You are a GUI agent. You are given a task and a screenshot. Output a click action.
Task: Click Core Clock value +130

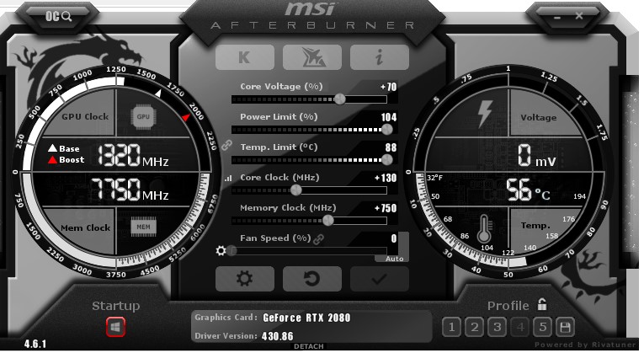[386, 178]
